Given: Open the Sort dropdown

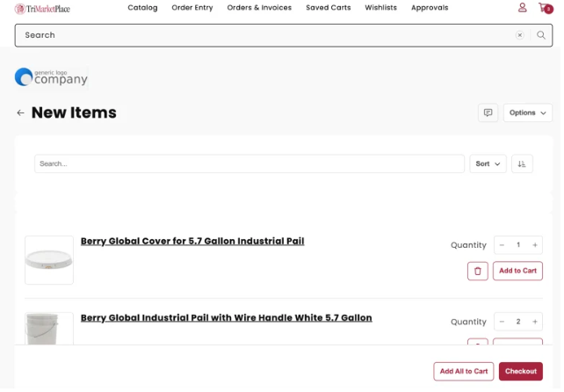Looking at the screenshot, I should point(488,164).
